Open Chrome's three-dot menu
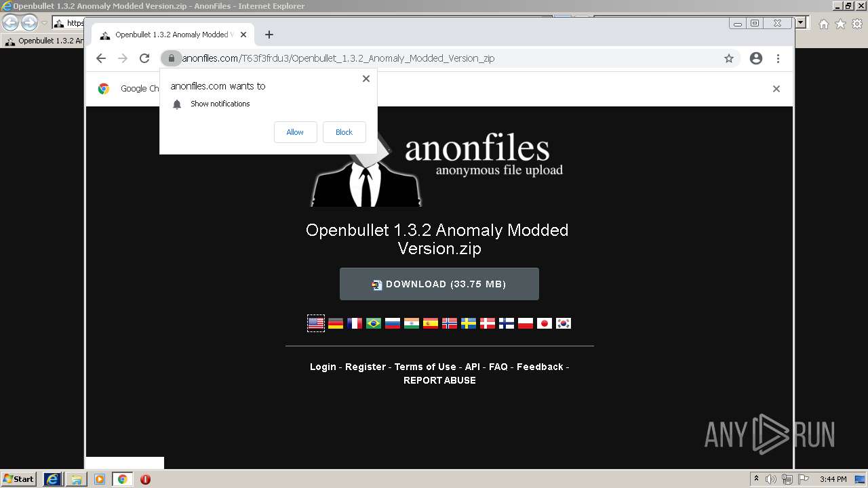Image resolution: width=868 pixels, height=488 pixels. point(778,58)
